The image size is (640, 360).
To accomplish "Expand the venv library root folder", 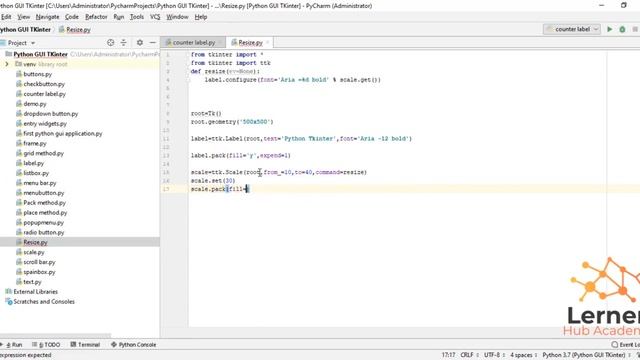I will point(7,64).
